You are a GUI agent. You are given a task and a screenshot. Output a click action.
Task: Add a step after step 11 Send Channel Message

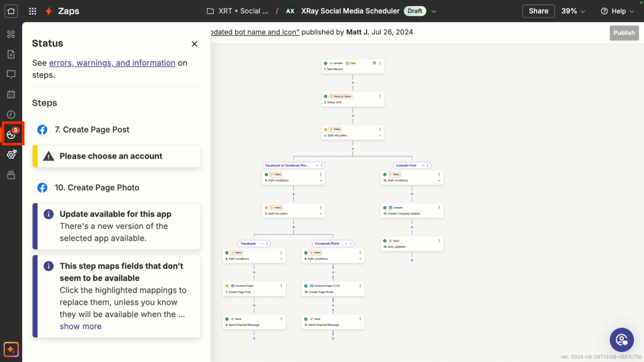pos(333,338)
